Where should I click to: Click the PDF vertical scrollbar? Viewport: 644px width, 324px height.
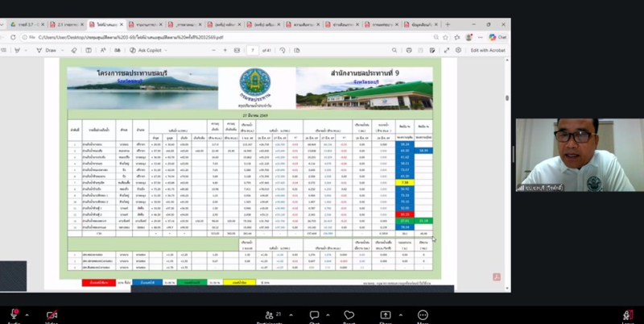[506, 161]
